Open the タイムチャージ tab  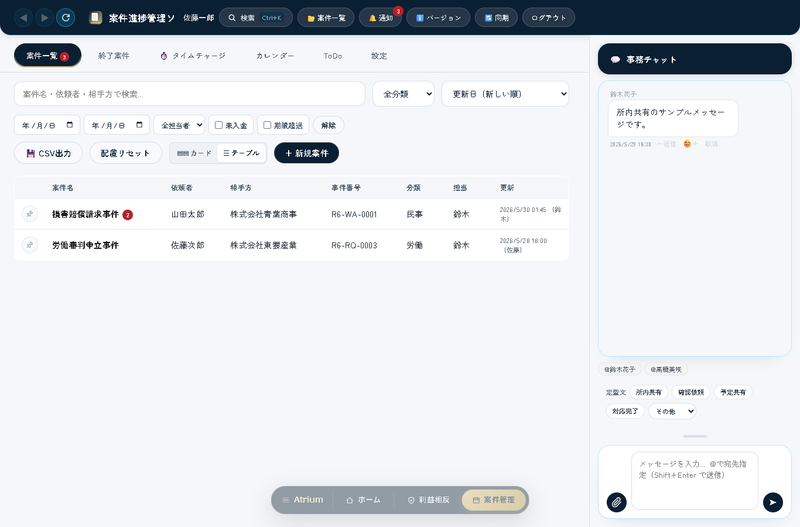click(x=193, y=56)
